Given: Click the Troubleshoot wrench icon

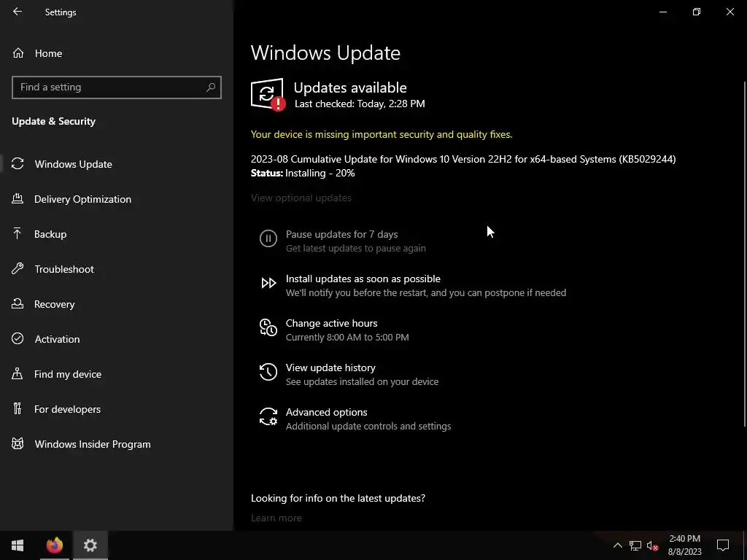Looking at the screenshot, I should point(18,268).
